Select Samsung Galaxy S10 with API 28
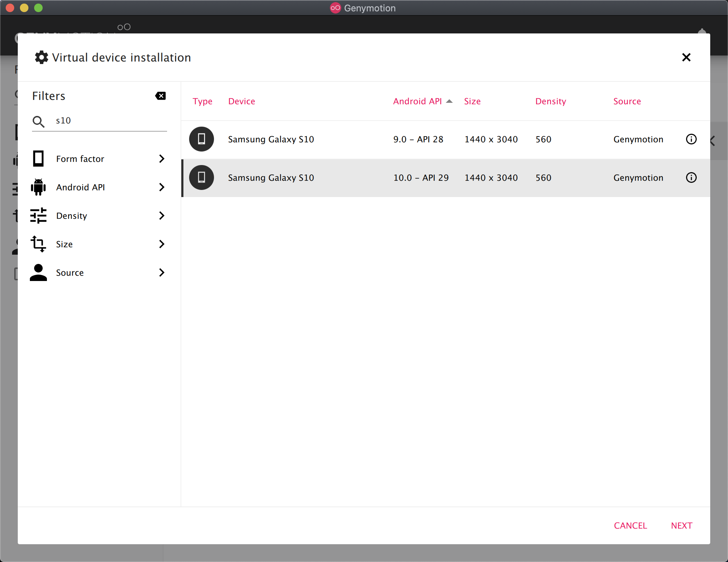728x562 pixels. click(446, 139)
